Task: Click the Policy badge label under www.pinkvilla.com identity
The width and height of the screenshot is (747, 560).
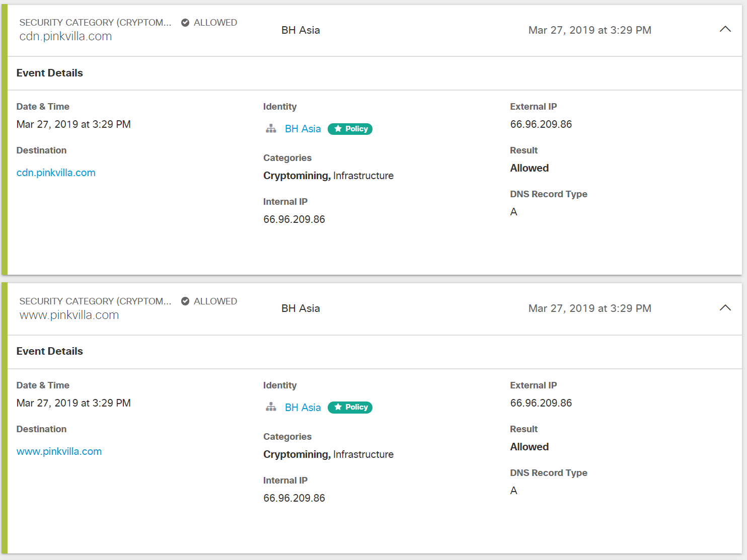Action: [x=356, y=407]
